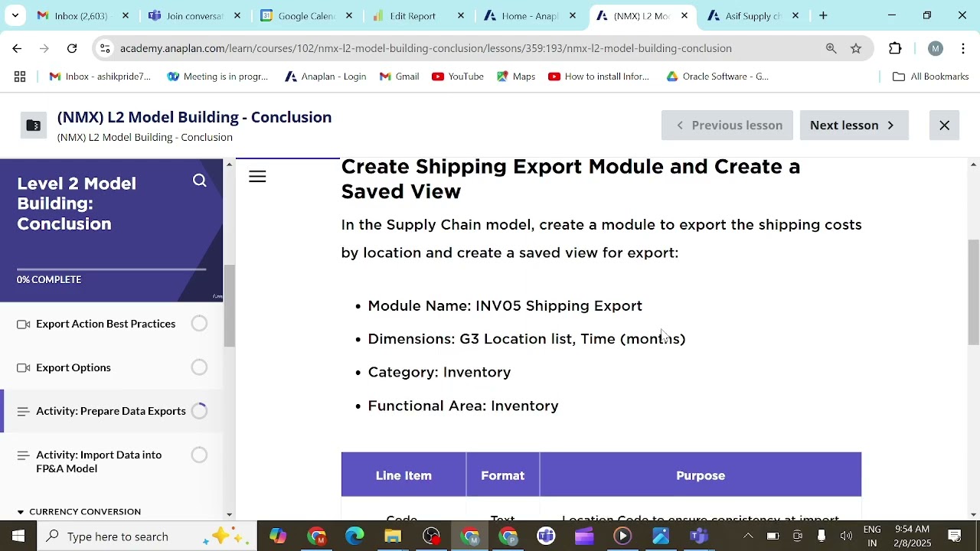Open Meeting is in progress bookmark
Image resolution: width=980 pixels, height=551 pixels.
coord(217,77)
